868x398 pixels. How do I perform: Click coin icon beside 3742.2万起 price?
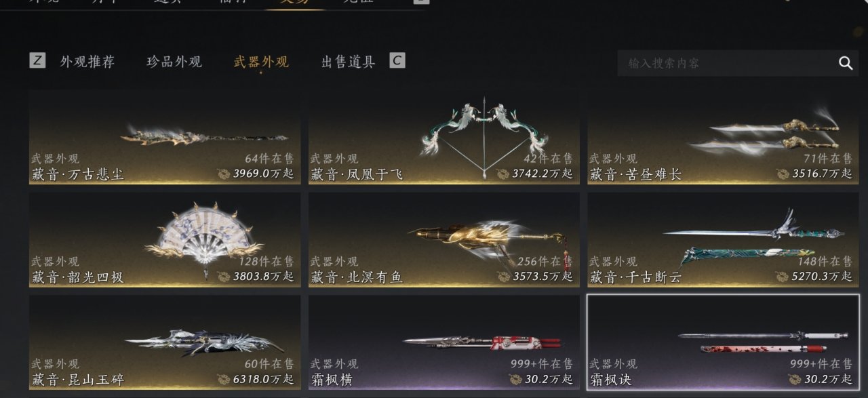(503, 174)
